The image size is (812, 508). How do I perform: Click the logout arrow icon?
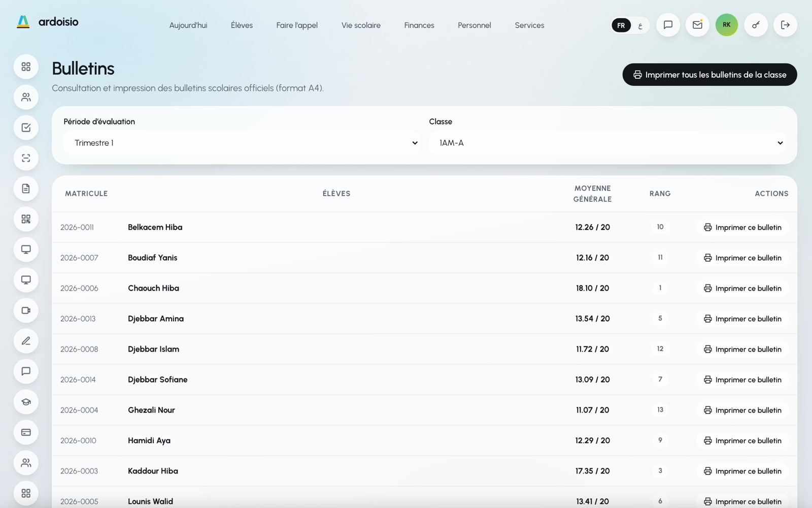coord(785,25)
